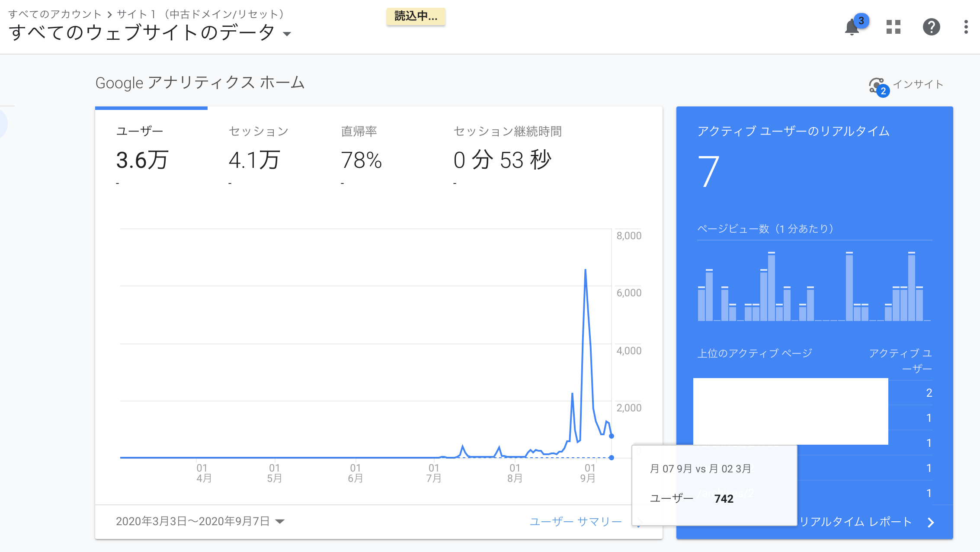980x552 pixels.
Task: Open the インサイト insights icon
Action: [876, 85]
